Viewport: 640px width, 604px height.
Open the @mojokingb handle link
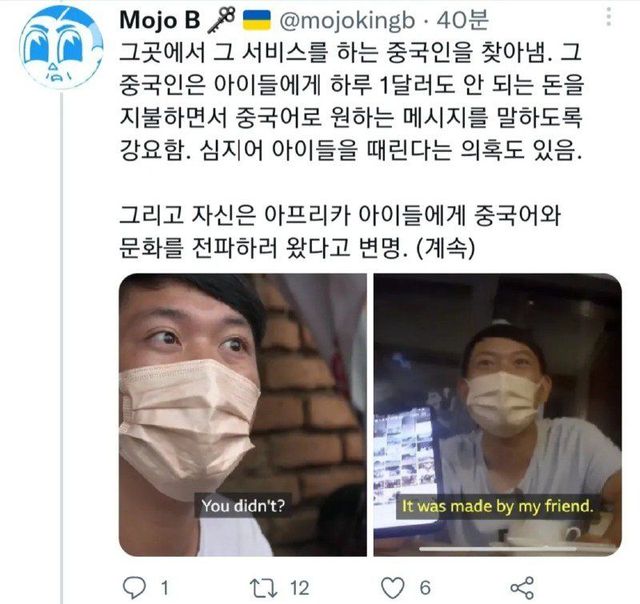[x=347, y=20]
